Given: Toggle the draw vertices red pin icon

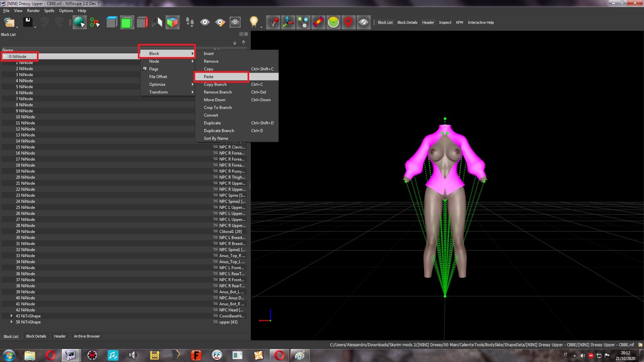Looking at the screenshot, I should [273, 22].
